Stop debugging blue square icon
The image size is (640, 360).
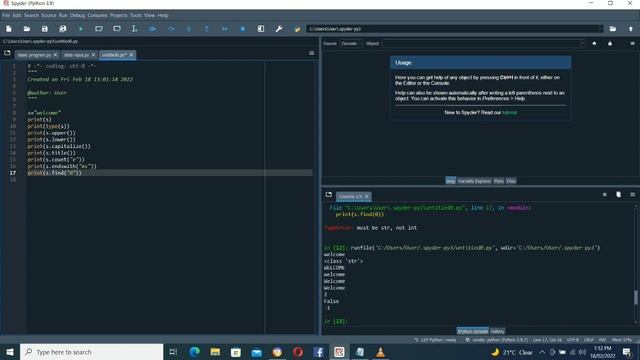click(x=242, y=29)
